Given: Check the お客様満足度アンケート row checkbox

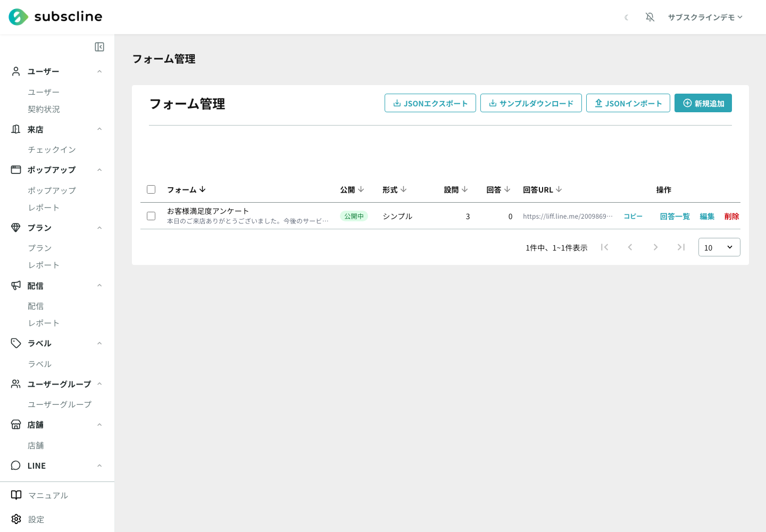Looking at the screenshot, I should pos(151,216).
